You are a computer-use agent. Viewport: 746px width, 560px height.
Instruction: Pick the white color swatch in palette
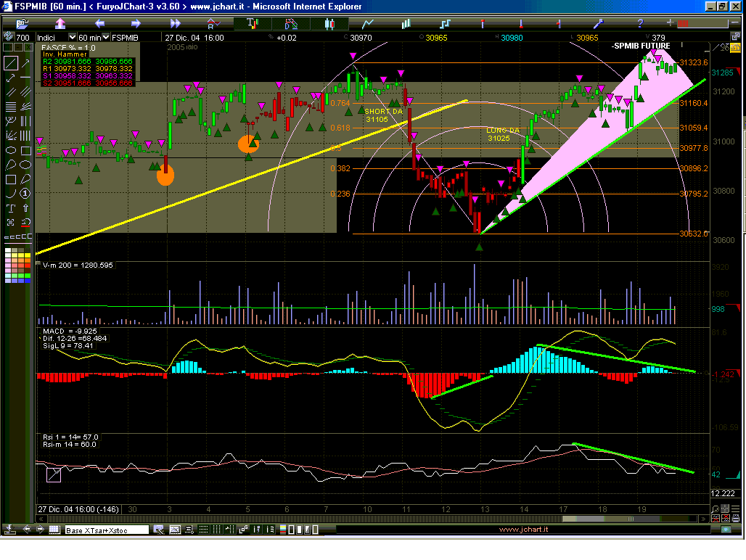9,252
